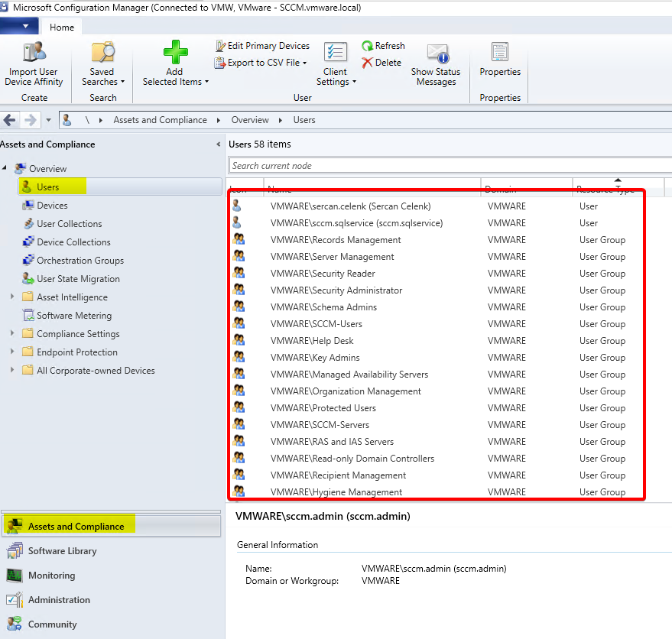Viewport: 672px width, 639px height.
Task: Expand the Compliance Settings tree node
Action: pos(12,334)
